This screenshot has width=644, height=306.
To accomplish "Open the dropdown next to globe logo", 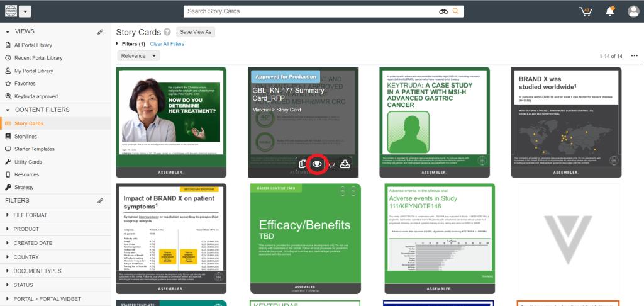I will [25, 11].
